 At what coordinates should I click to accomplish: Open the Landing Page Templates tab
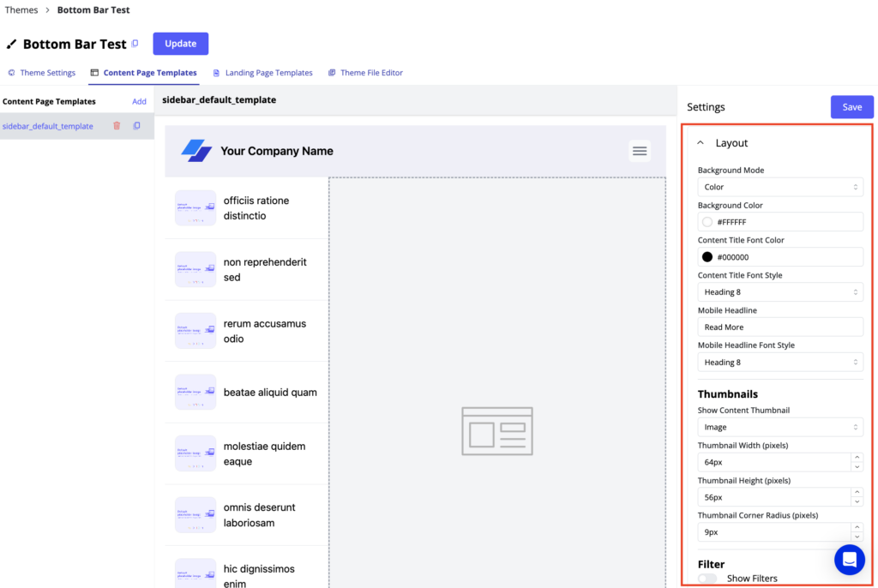[268, 73]
